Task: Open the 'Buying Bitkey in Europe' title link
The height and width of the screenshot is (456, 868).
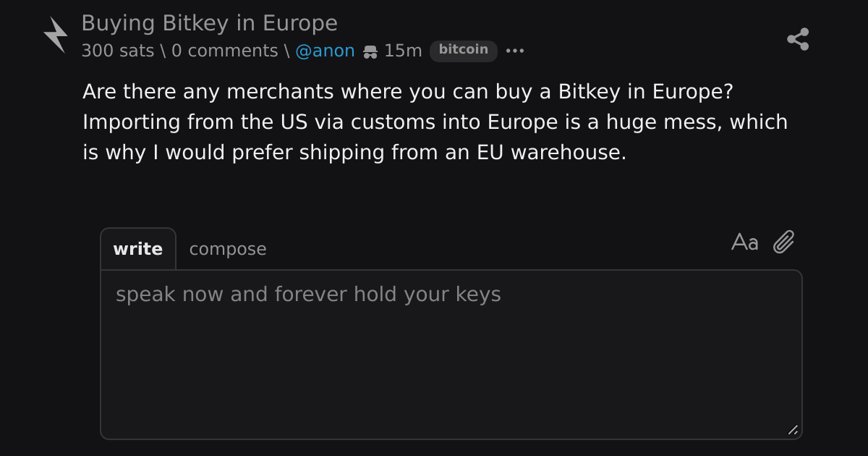Action: pyautogui.click(x=209, y=23)
